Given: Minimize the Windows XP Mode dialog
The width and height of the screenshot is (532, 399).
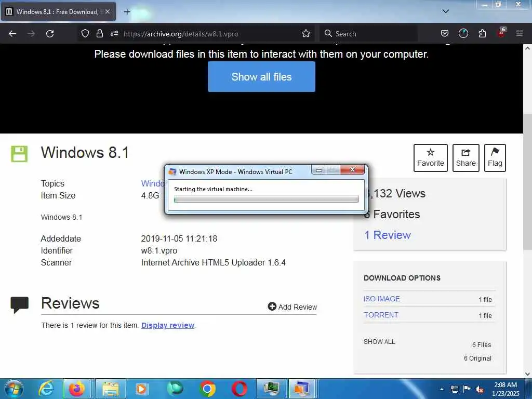Looking at the screenshot, I should click(318, 170).
